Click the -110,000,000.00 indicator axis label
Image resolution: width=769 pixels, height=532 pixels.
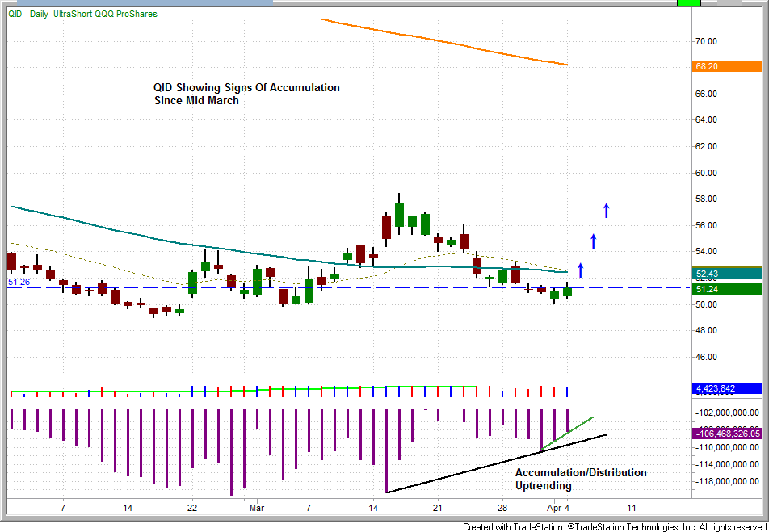[728, 448]
